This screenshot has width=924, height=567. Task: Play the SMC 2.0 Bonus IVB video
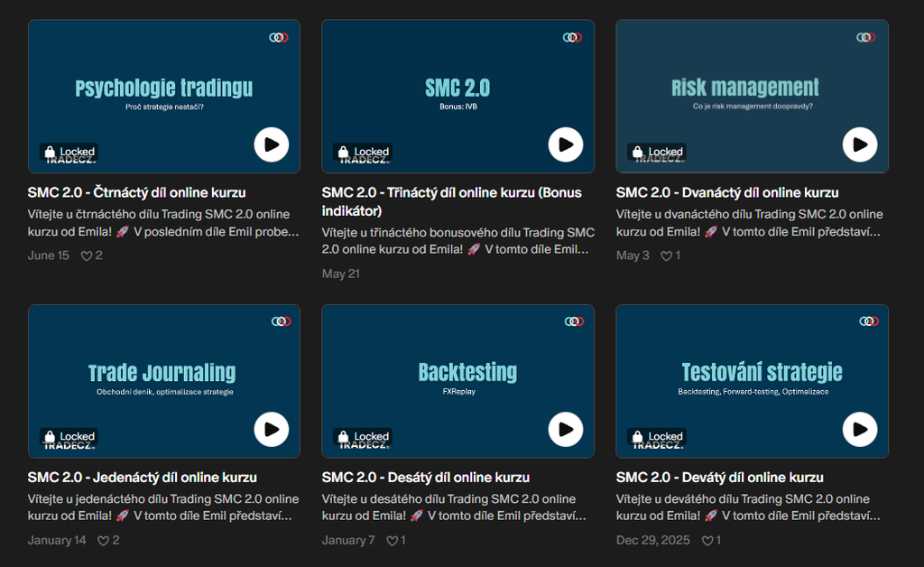click(566, 144)
